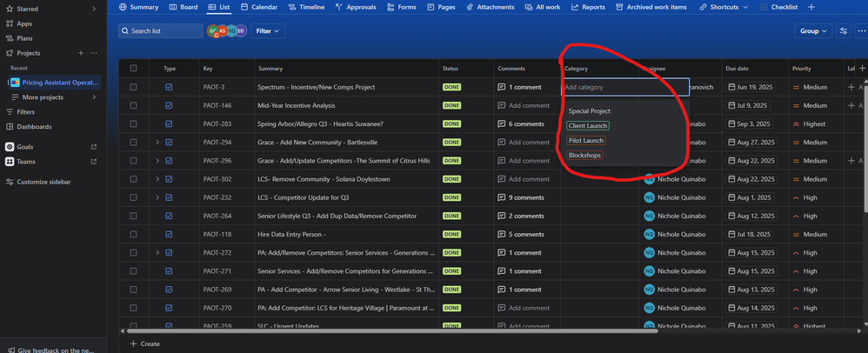Click the add tab plus icon
Image resolution: width=868 pixels, height=353 pixels.
(811, 7)
